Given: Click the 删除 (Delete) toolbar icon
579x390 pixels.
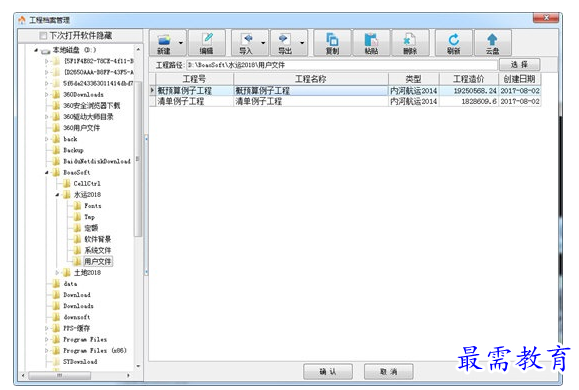Looking at the screenshot, I should [410, 43].
